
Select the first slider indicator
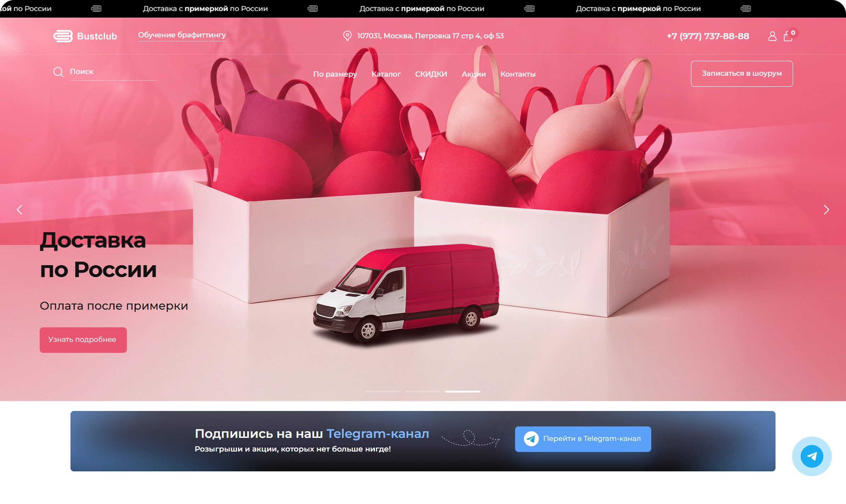pyautogui.click(x=383, y=391)
